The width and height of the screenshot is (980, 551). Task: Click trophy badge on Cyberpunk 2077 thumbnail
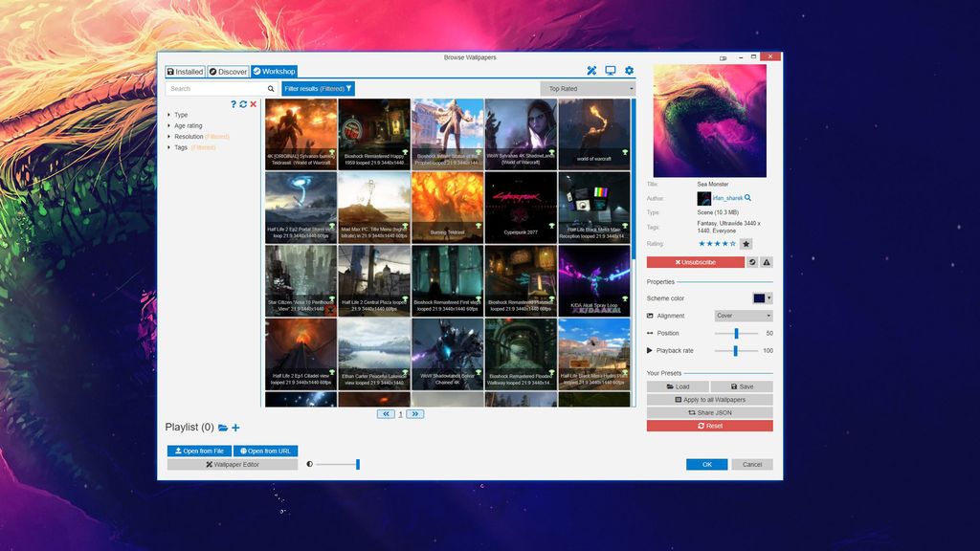coord(552,226)
